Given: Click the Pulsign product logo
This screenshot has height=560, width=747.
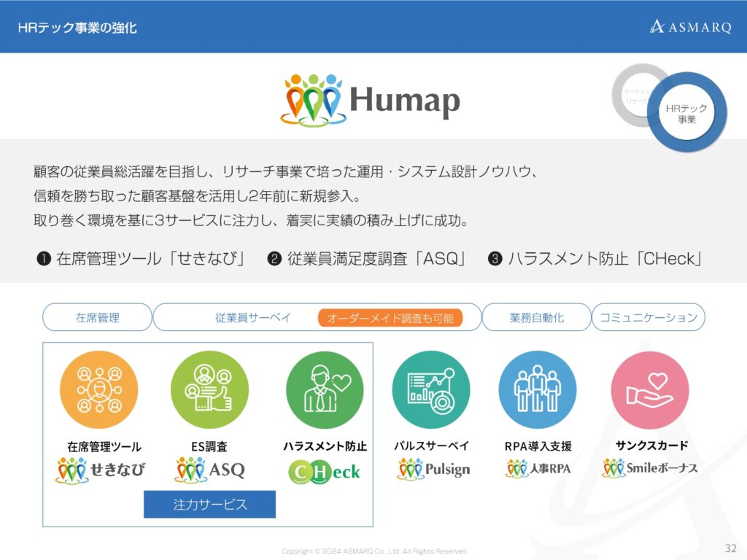Looking at the screenshot, I should pos(433,469).
